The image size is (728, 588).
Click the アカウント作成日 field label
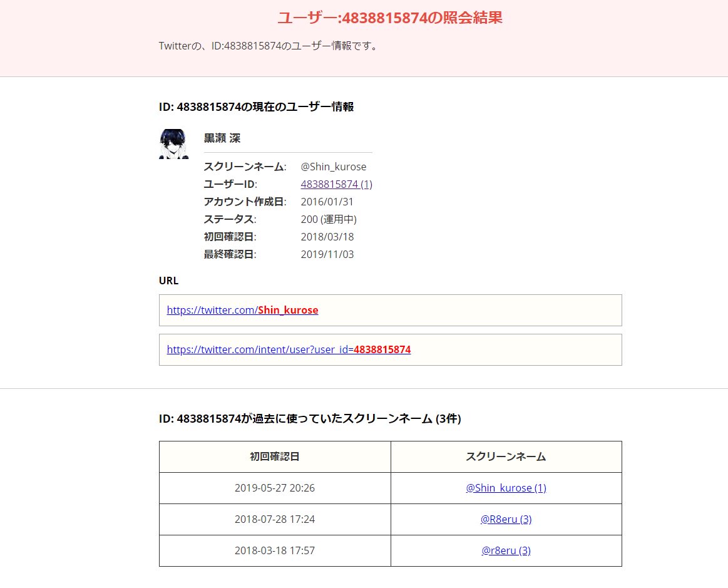(x=245, y=202)
